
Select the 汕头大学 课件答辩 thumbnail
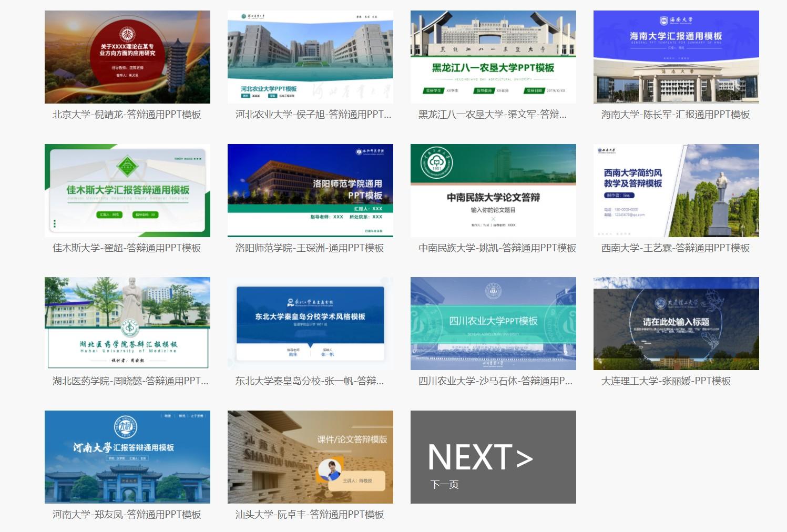(x=310, y=457)
